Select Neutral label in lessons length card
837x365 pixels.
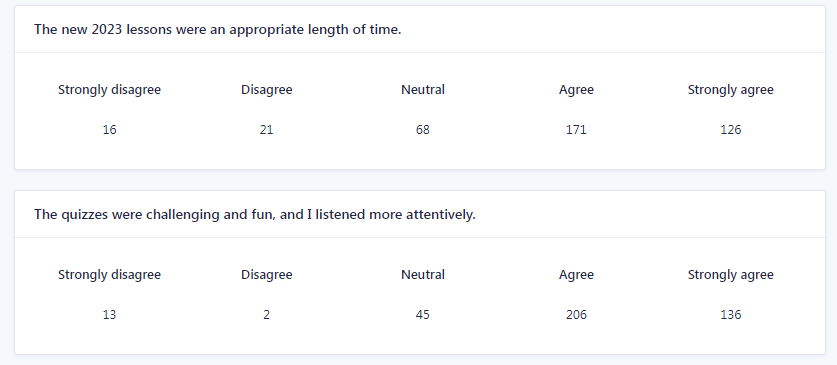point(423,90)
